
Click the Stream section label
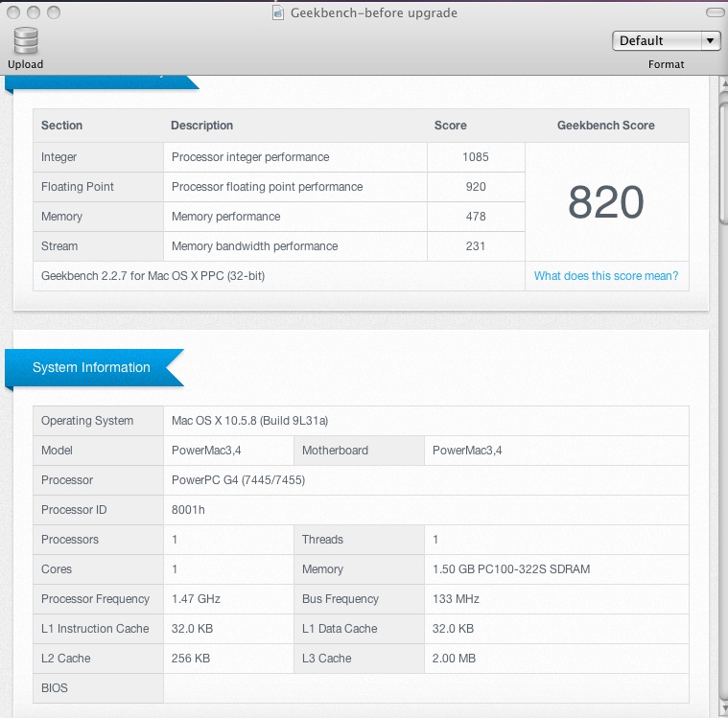click(59, 246)
